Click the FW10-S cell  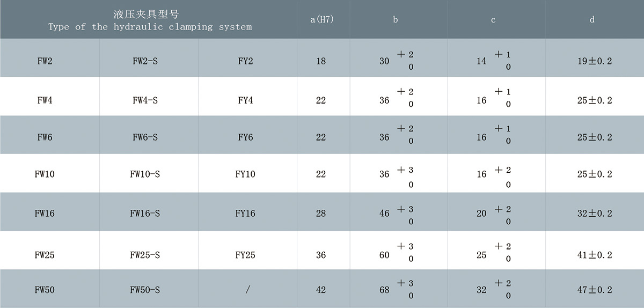(145, 174)
